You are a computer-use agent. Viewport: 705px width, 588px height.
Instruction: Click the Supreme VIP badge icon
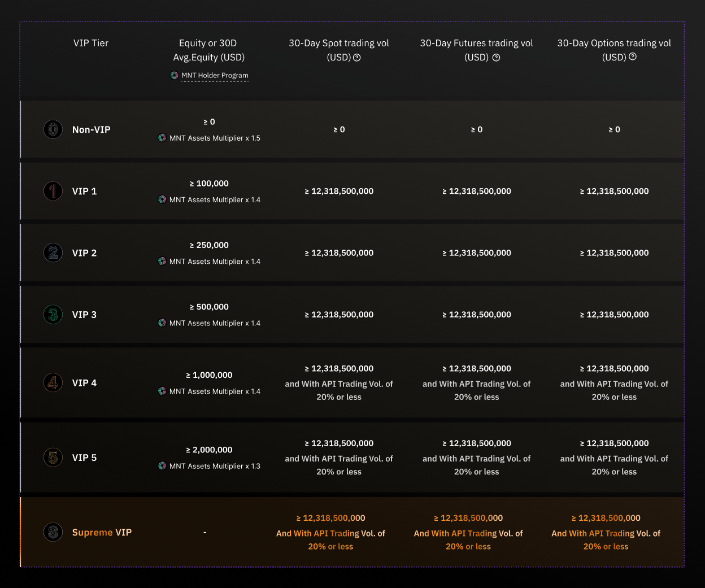pyautogui.click(x=53, y=532)
